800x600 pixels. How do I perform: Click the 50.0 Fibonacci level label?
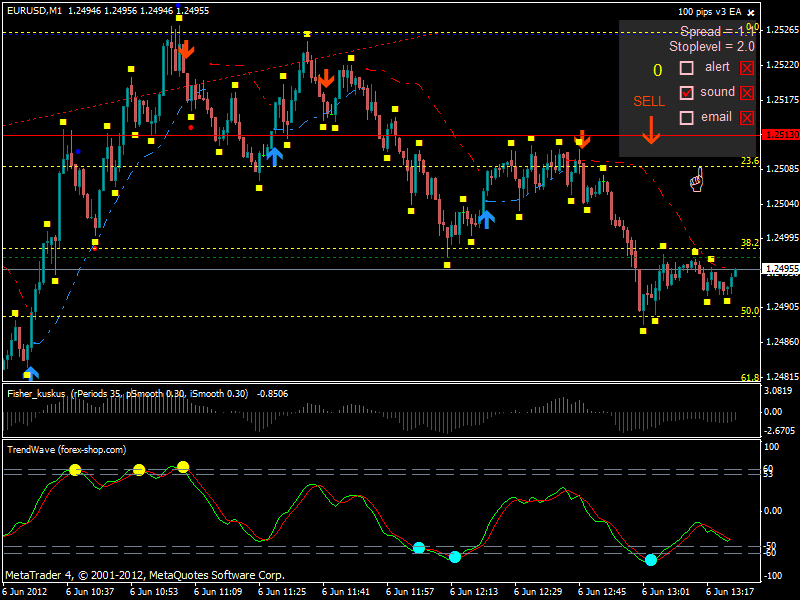(750, 310)
